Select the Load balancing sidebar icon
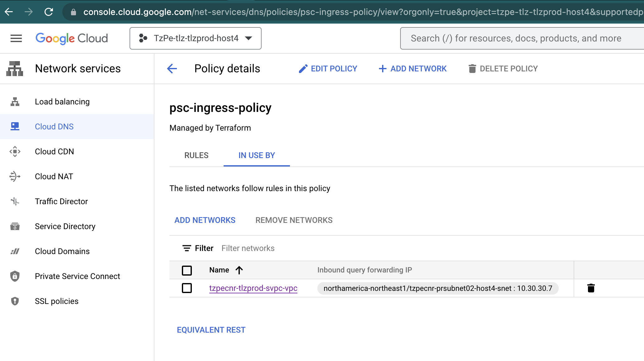Image resolution: width=644 pixels, height=361 pixels. [x=15, y=101]
